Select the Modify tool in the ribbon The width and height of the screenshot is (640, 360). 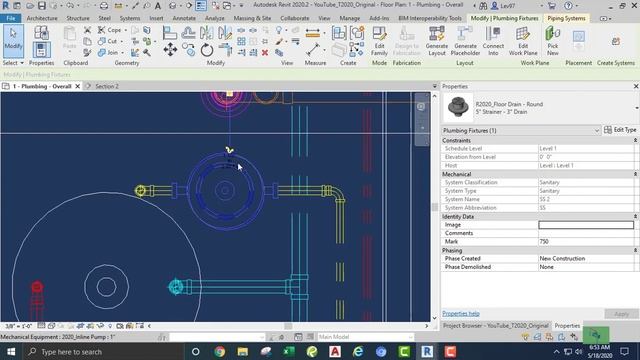[x=13, y=41]
